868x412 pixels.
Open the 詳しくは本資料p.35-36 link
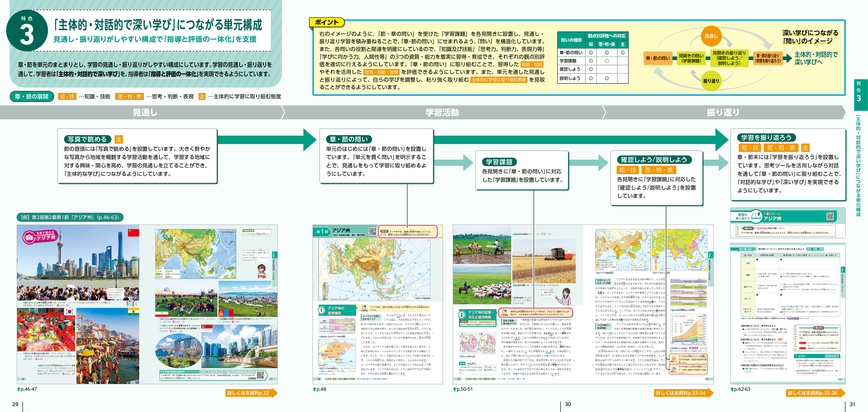[x=816, y=393]
